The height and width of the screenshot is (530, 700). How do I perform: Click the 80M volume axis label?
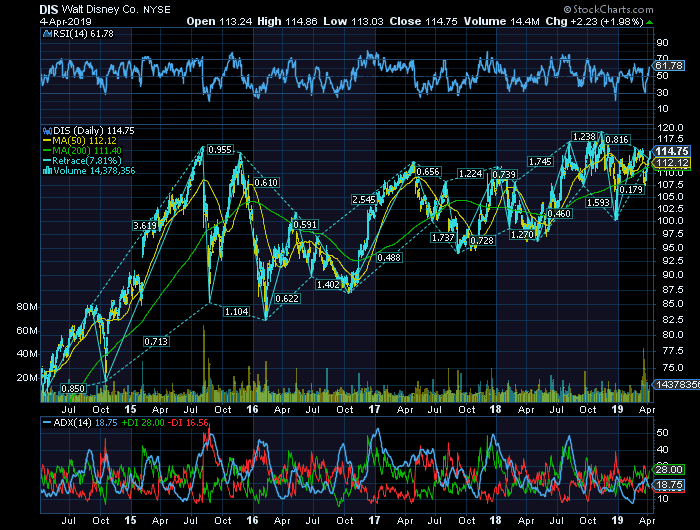(x=27, y=307)
